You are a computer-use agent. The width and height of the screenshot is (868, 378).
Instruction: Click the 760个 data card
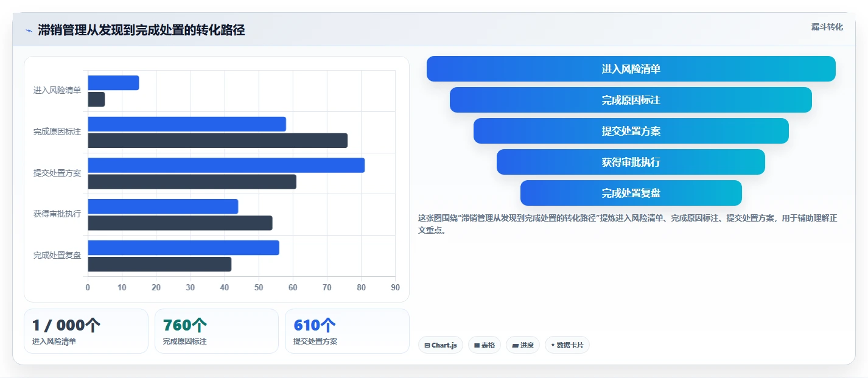(217, 331)
